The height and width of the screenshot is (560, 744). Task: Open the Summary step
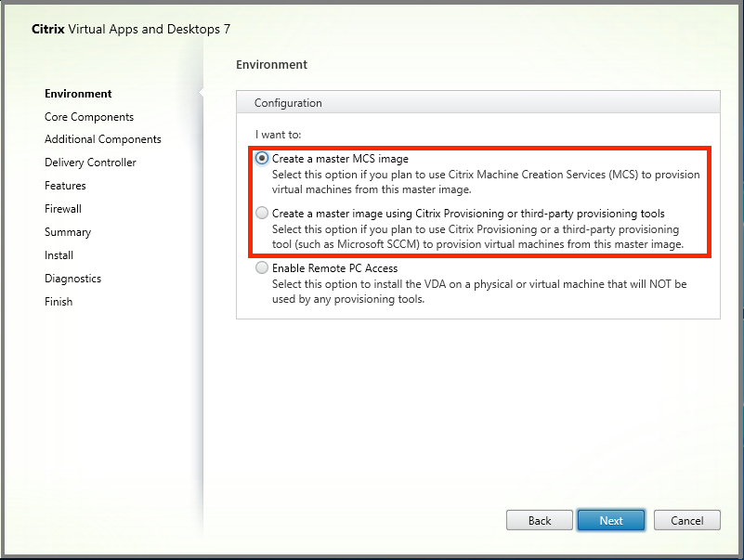68,232
